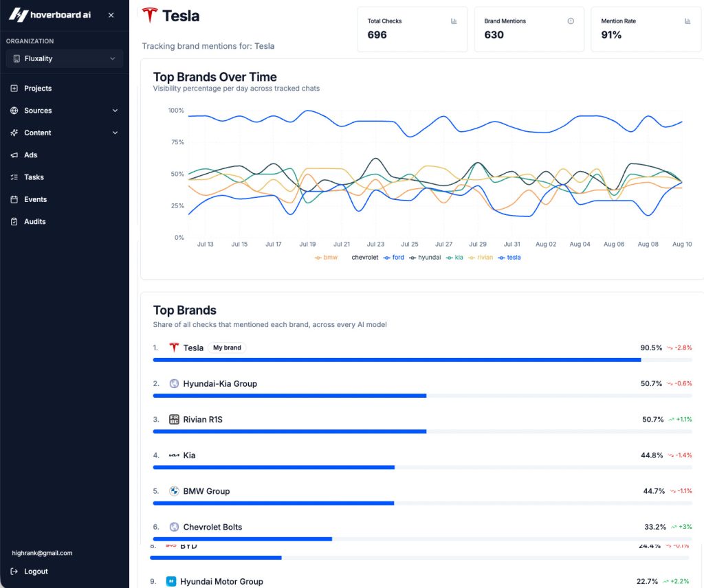
Task: Expand the Sources chevron
Action: pyautogui.click(x=115, y=111)
